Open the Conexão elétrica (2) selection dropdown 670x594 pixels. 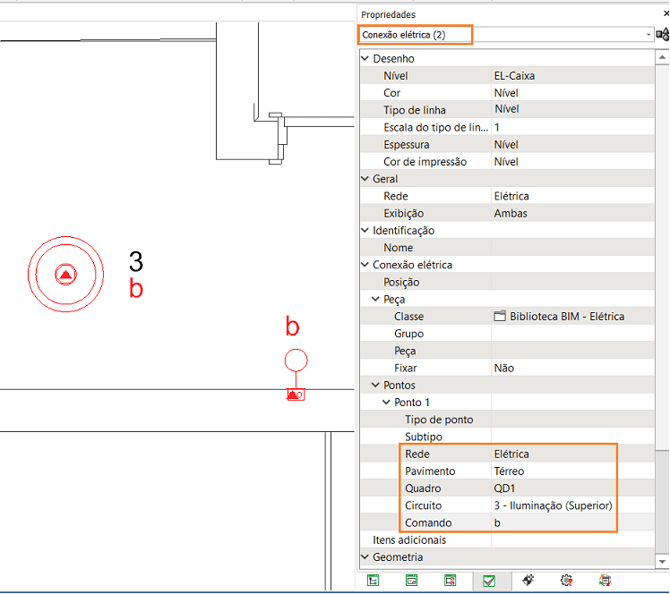pyautogui.click(x=649, y=34)
